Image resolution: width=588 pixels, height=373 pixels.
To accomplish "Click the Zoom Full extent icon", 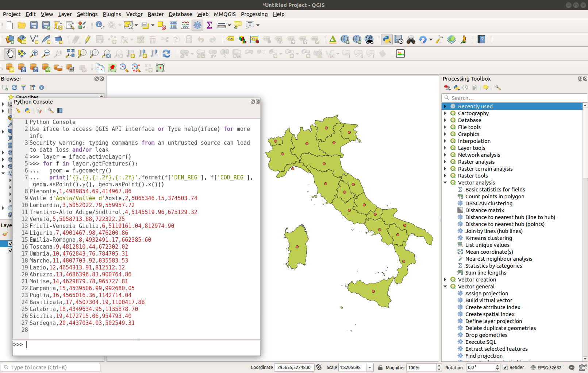I will 70,54.
